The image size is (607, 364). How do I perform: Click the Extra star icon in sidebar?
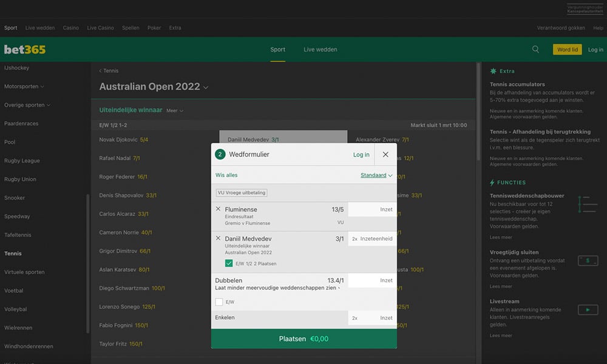pos(493,71)
